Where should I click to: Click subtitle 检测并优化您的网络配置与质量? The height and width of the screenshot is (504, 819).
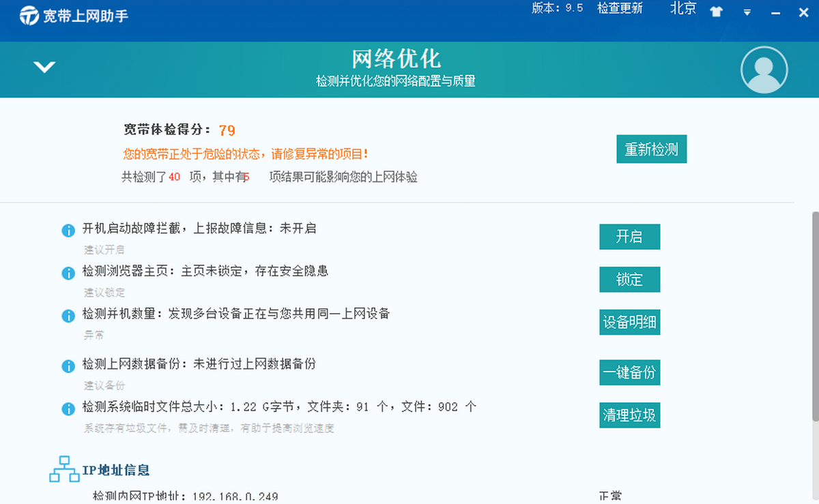click(x=396, y=81)
